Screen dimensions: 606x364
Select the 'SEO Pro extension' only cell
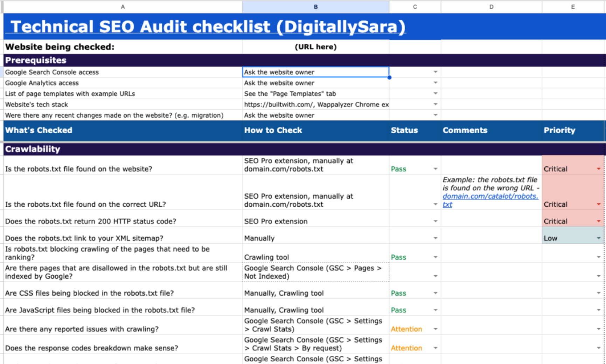[x=316, y=218]
